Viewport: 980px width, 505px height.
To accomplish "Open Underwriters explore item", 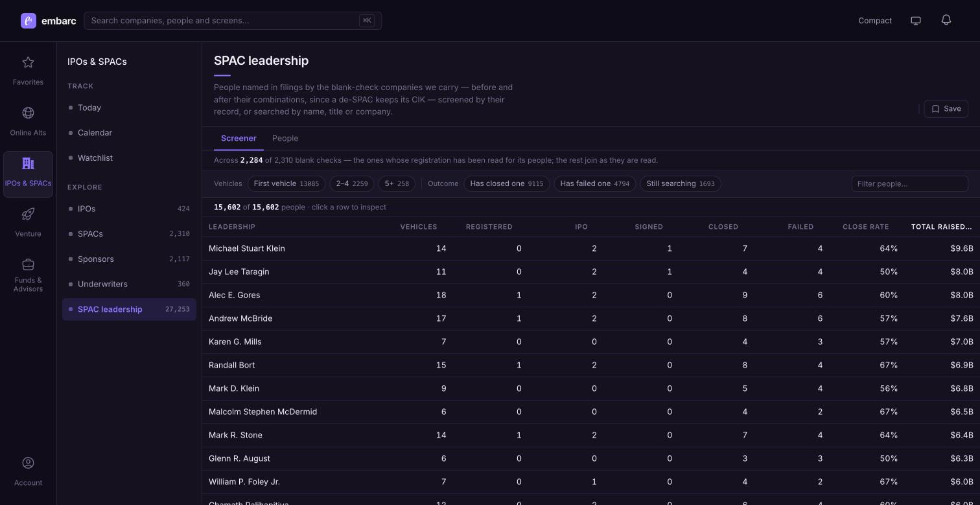I will point(129,285).
